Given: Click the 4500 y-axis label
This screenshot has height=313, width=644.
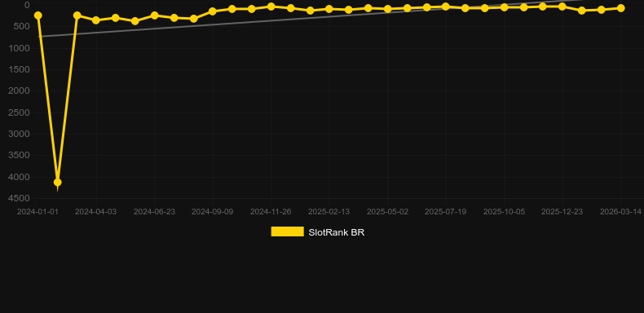Looking at the screenshot, I should 20,198.
